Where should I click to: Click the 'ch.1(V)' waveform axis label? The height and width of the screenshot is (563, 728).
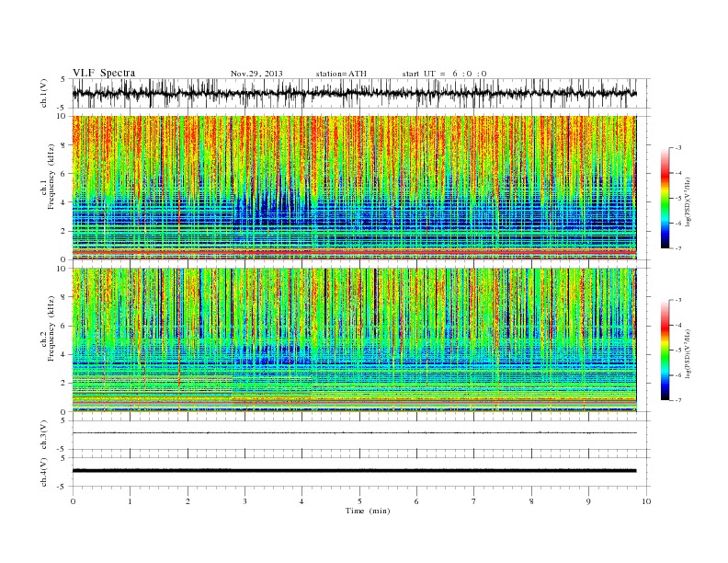click(44, 93)
